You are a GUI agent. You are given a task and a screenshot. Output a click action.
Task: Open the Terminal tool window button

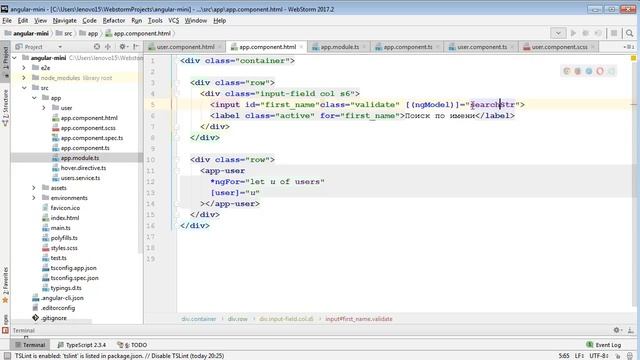pos(30,345)
